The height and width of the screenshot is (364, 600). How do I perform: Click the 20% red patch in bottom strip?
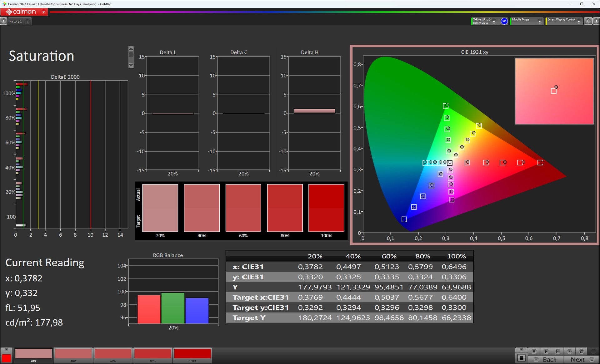coord(33,355)
